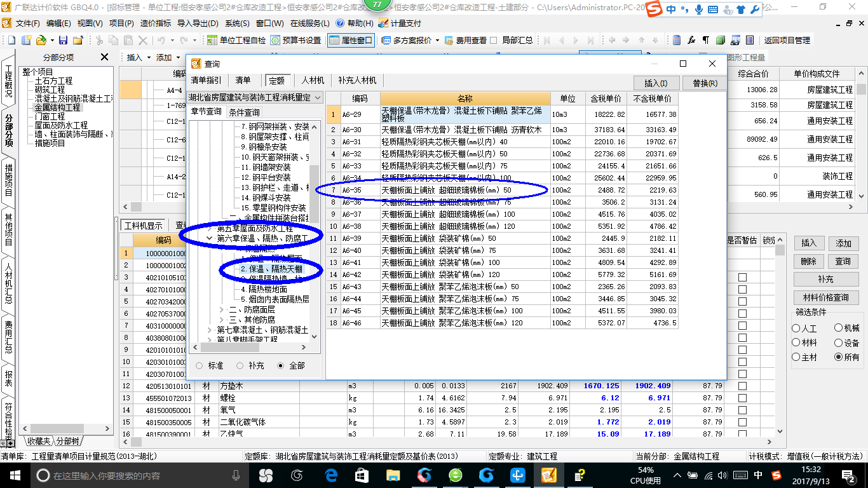Viewport: 868px width, 488px height.
Task: Click the Open folder toolbar icon
Action: point(41,40)
